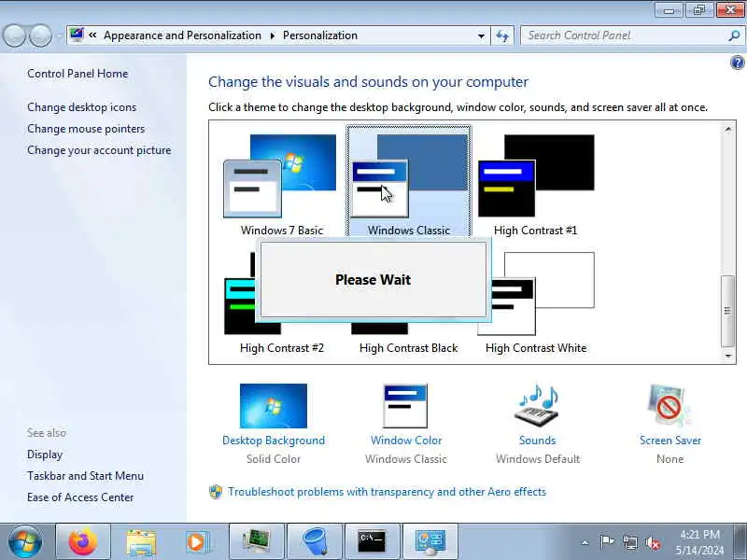Open Display under See also
Screen dimensions: 747x560
point(45,455)
